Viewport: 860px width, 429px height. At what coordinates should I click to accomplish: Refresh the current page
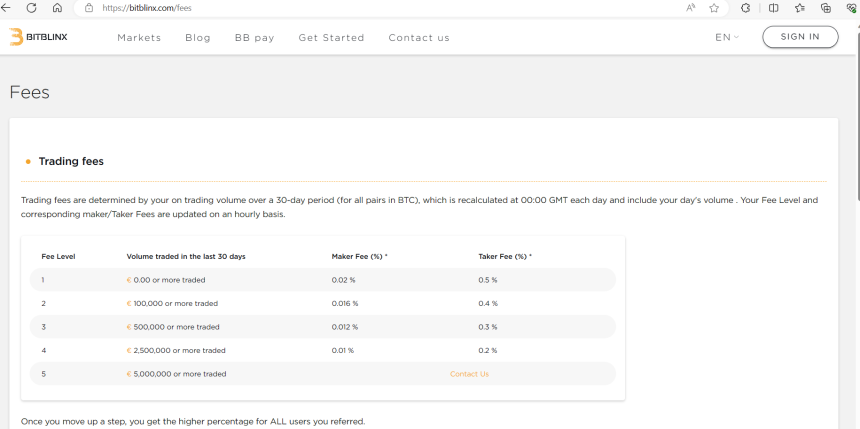point(31,8)
